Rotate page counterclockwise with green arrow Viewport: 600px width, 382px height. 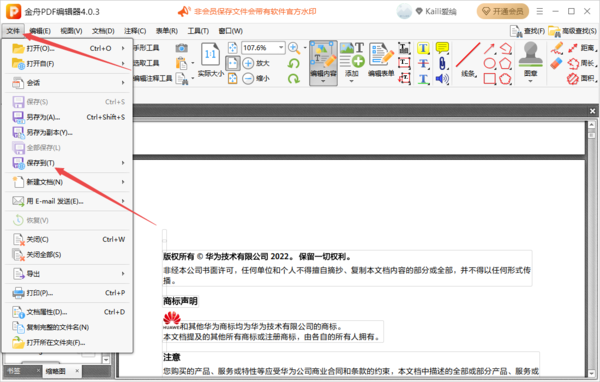pos(294,63)
